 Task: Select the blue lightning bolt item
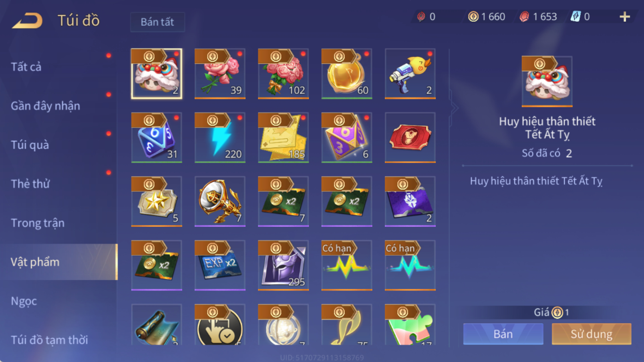coord(220,137)
